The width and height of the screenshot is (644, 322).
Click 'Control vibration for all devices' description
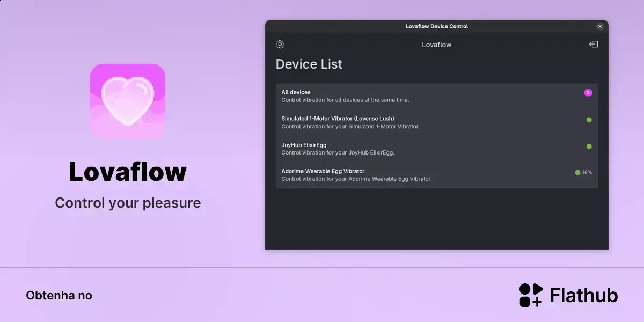coord(346,100)
